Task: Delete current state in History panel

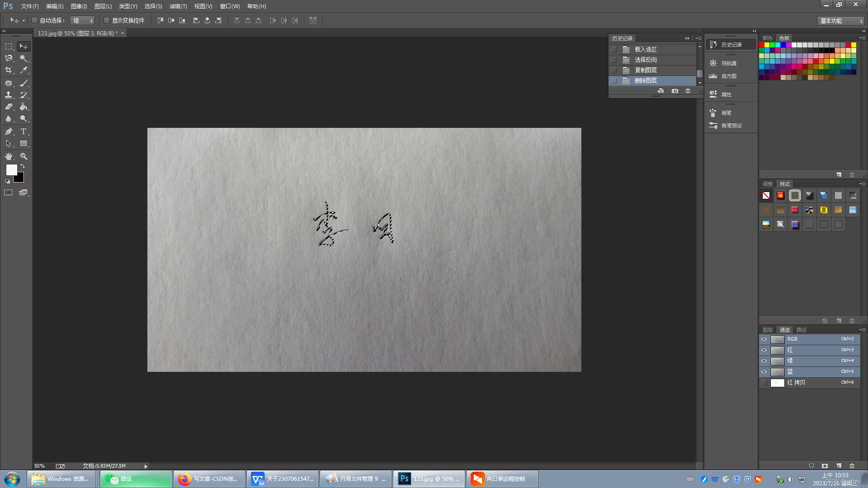Action: 688,91
